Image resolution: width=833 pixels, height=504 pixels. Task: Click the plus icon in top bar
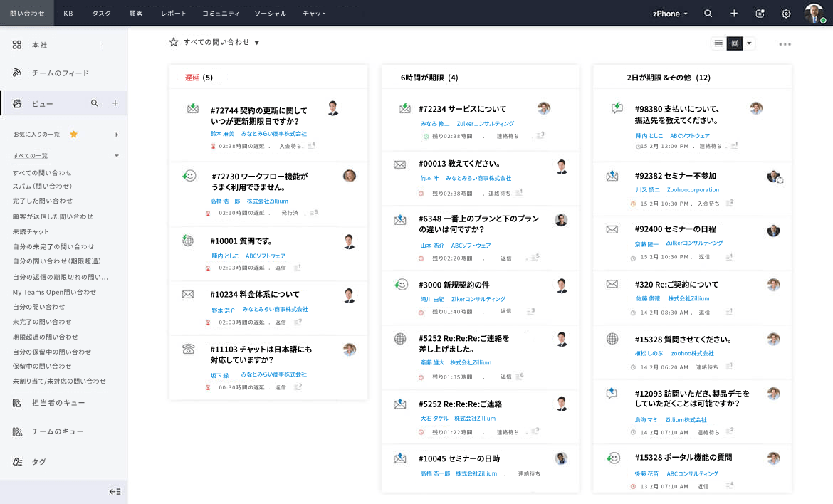point(734,14)
